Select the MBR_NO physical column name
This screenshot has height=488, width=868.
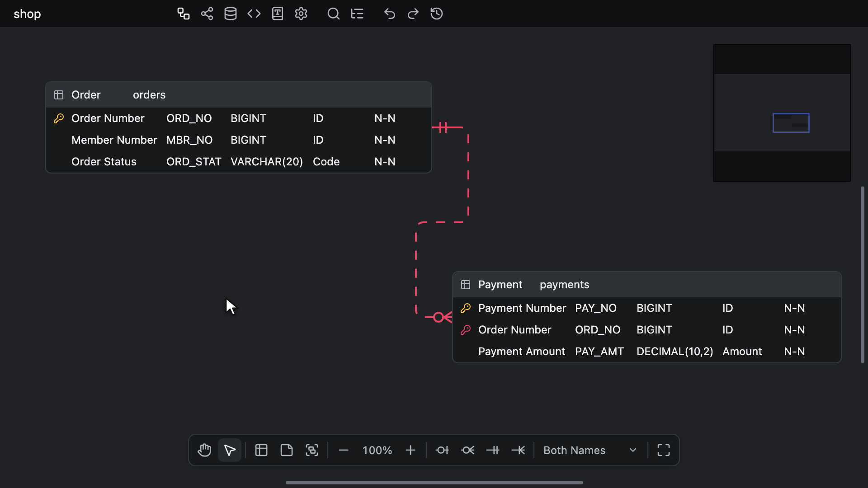(189, 140)
